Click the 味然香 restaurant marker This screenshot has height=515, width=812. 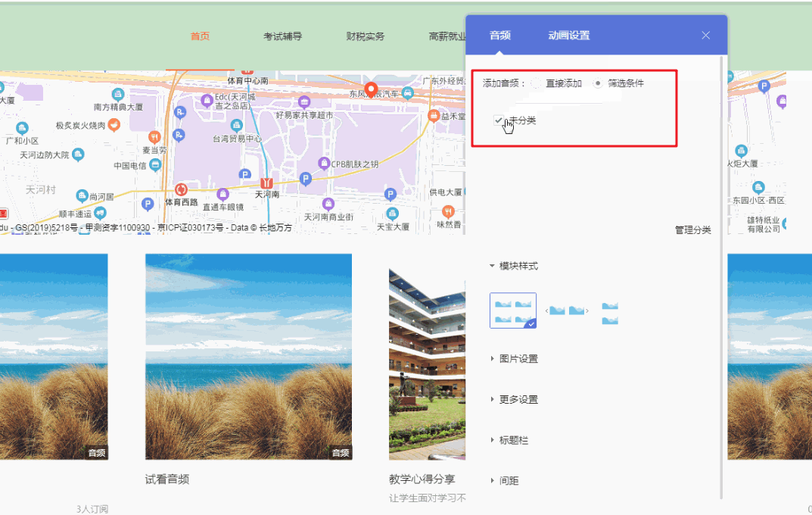pyautogui.click(x=449, y=211)
